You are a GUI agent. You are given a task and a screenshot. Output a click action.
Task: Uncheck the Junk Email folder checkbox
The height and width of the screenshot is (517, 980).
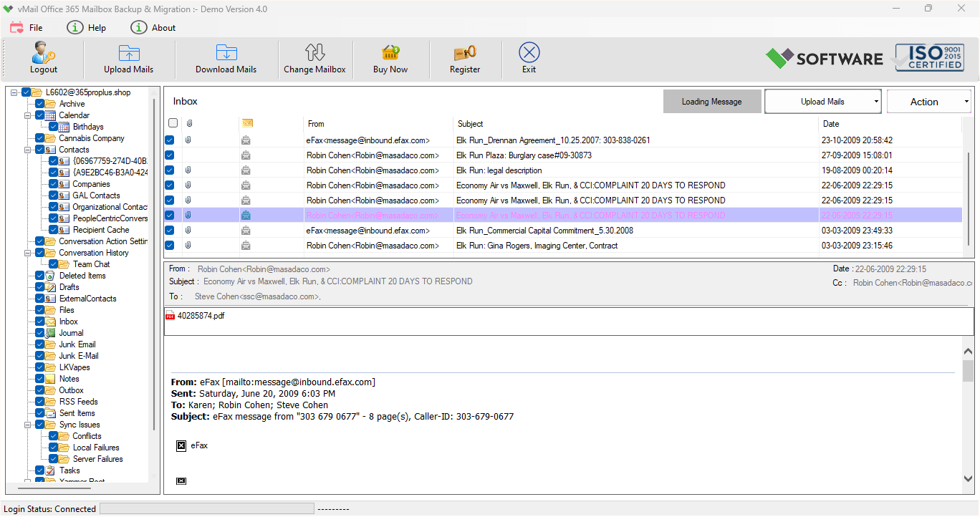click(x=40, y=344)
